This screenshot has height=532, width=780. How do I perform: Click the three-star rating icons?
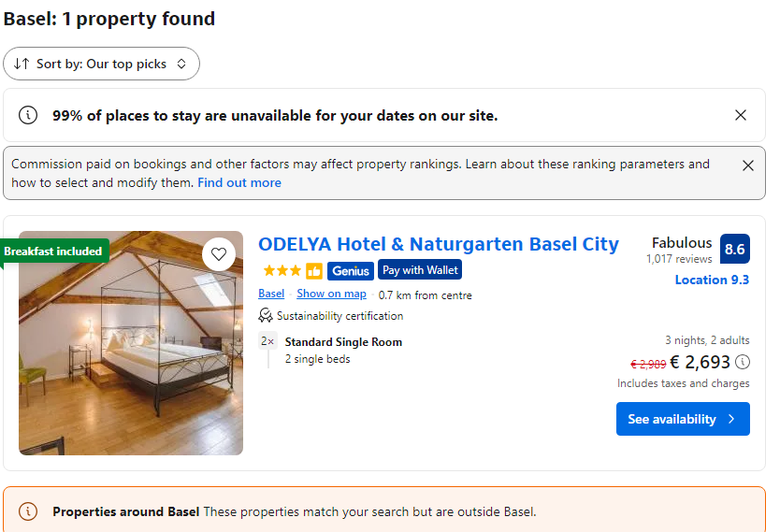pyautogui.click(x=281, y=271)
